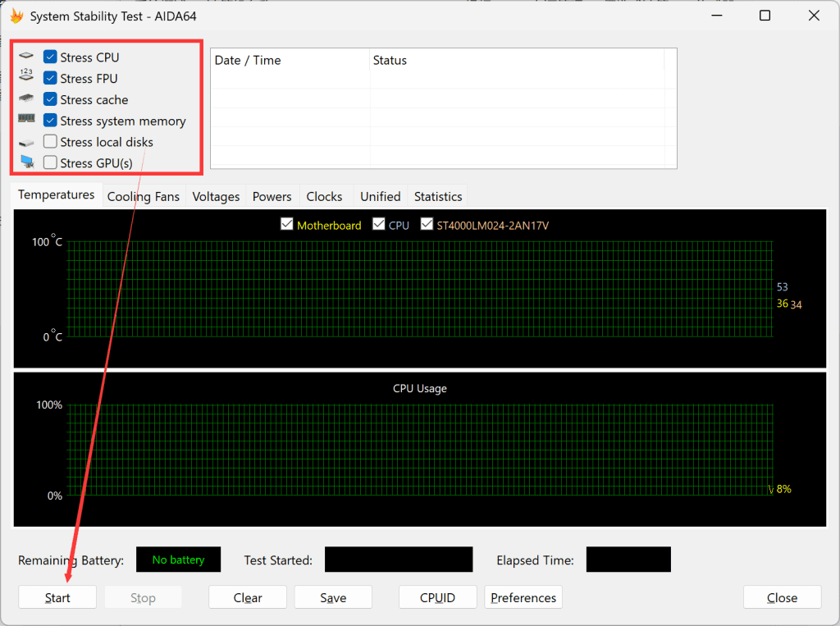Minimize the System Stability Test window

(x=717, y=16)
